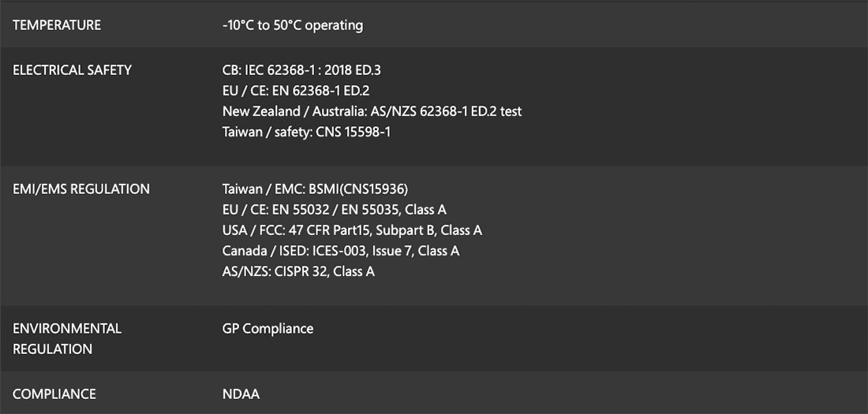Select the New Zealand / Australia AS/NZS line

[372, 111]
